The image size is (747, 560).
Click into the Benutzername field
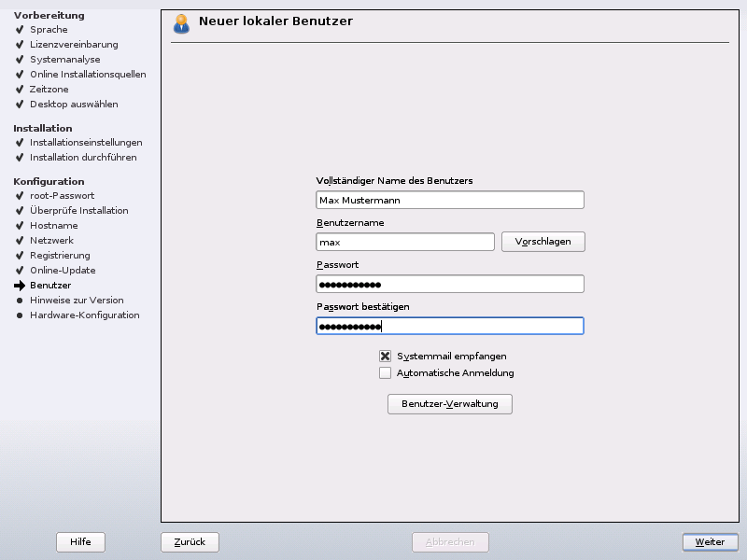coord(405,242)
